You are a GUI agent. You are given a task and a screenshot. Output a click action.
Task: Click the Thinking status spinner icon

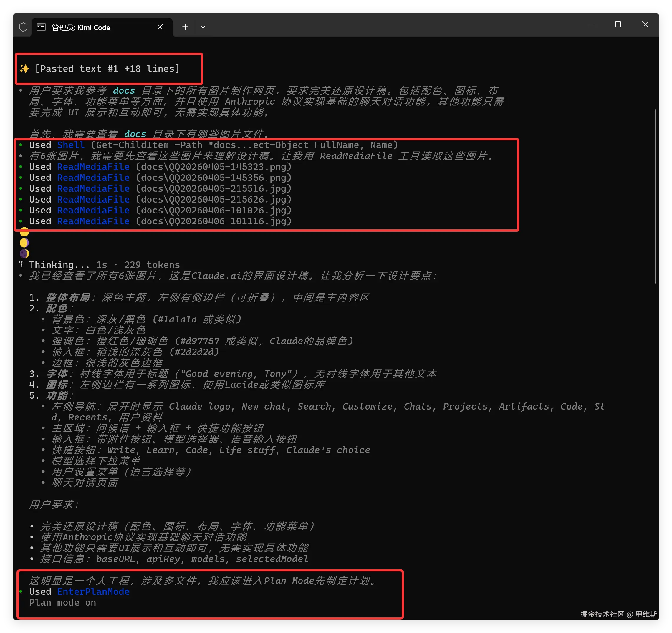pyautogui.click(x=21, y=264)
